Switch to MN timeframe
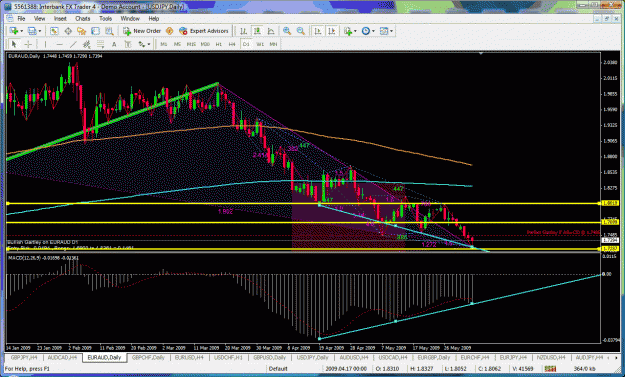The width and height of the screenshot is (625, 377). pyautogui.click(x=273, y=44)
